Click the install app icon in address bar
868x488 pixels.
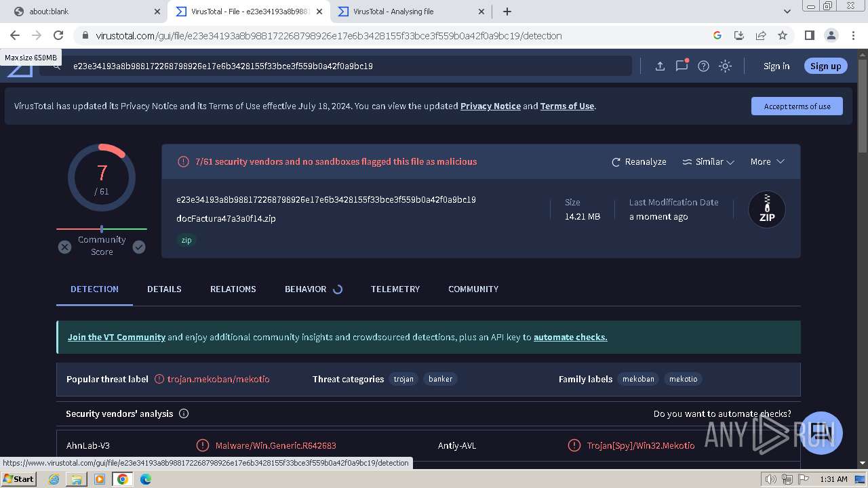coord(739,35)
